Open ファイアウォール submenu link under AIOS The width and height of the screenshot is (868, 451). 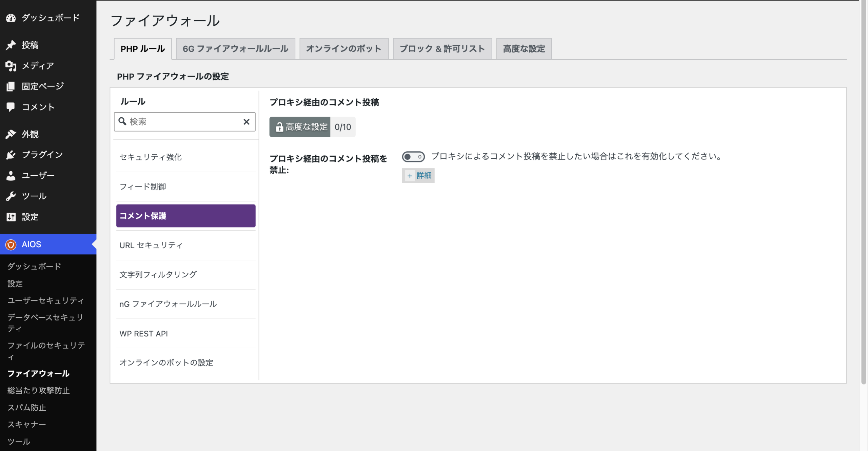(x=39, y=373)
